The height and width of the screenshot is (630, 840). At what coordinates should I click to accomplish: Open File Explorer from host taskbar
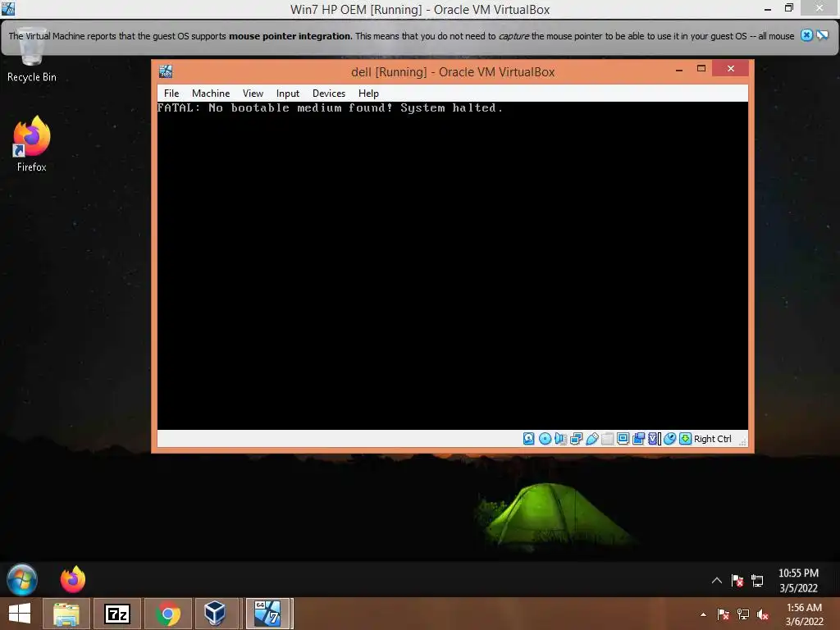pos(66,614)
